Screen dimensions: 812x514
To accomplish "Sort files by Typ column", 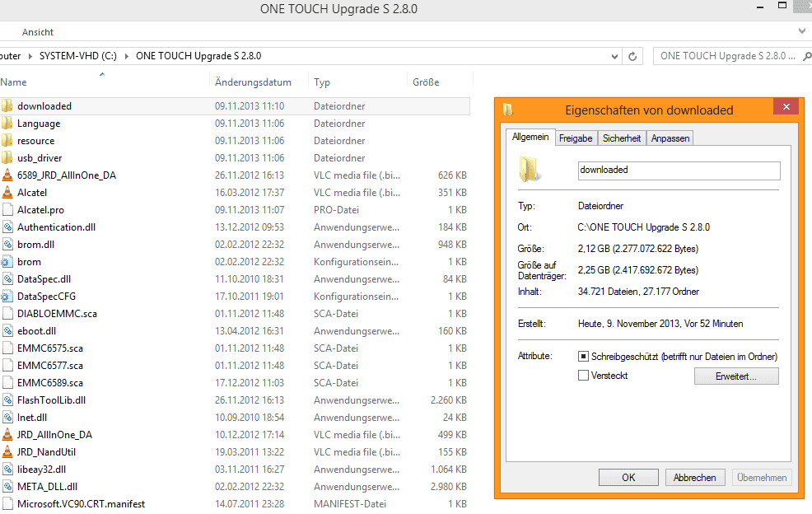I will [322, 82].
